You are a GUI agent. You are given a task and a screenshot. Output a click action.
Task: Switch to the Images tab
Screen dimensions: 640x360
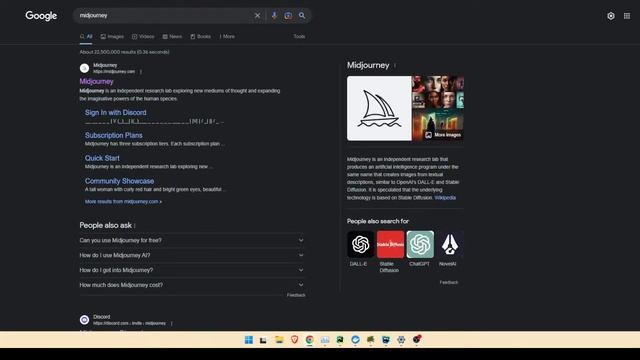click(x=112, y=37)
